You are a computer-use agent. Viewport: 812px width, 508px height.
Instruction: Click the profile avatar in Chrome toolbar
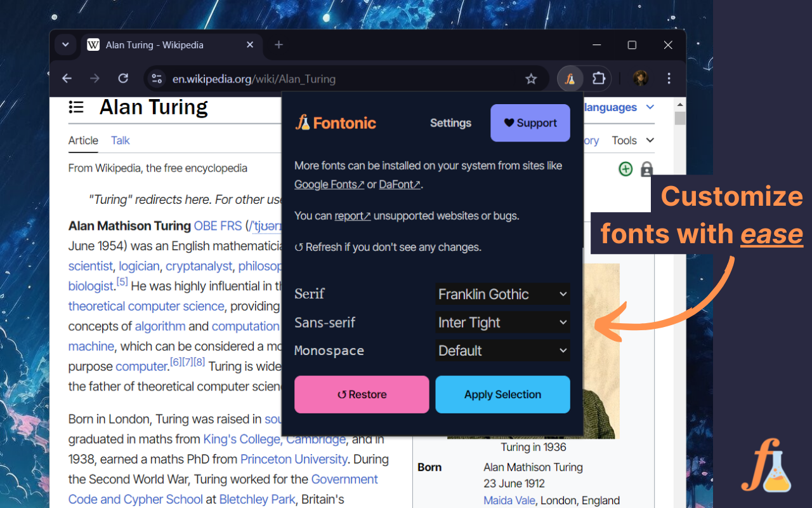(640, 79)
